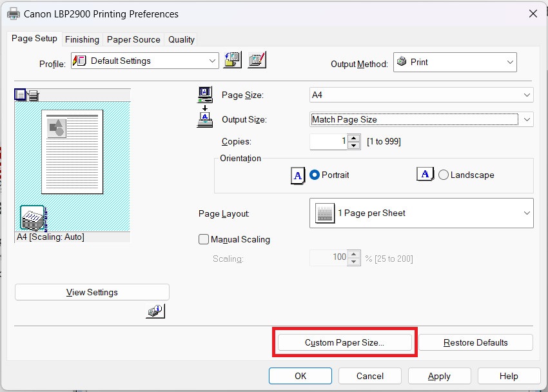
Task: Open the Page Size dropdown
Action: coord(422,95)
